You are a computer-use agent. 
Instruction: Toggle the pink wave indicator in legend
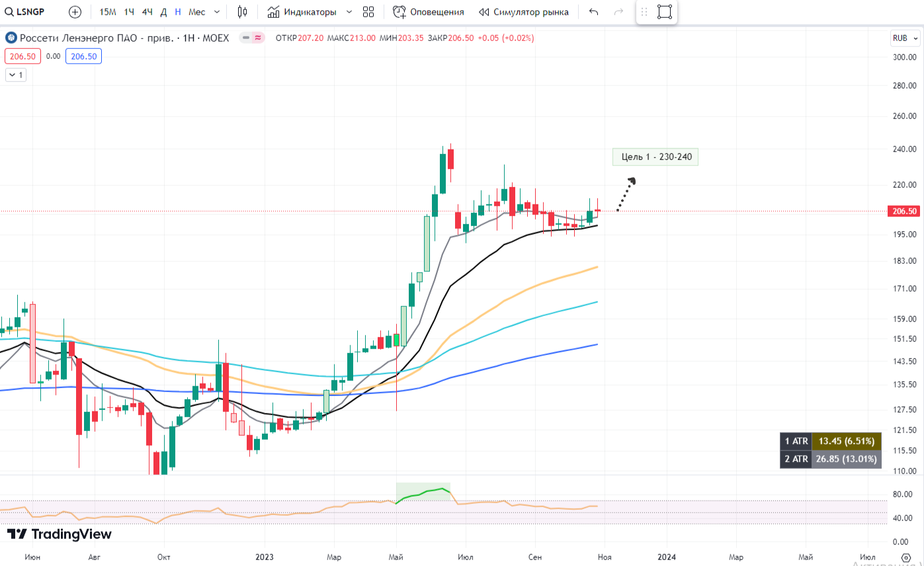point(257,38)
